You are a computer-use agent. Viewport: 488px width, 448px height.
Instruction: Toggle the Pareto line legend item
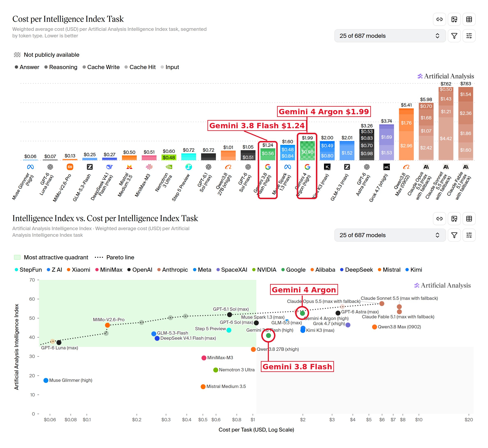pyautogui.click(x=114, y=257)
